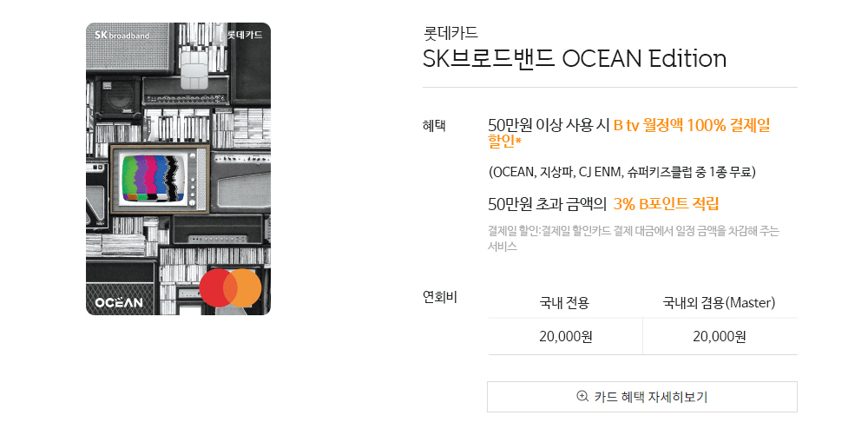Click the 3% B포인트 적립 highlight

click(x=666, y=204)
